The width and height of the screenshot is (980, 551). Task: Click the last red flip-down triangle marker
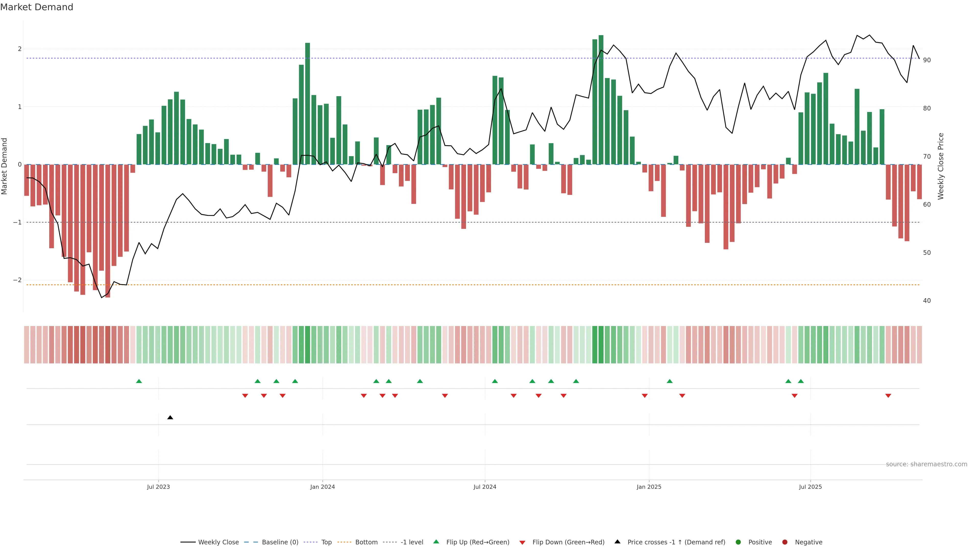click(x=888, y=396)
